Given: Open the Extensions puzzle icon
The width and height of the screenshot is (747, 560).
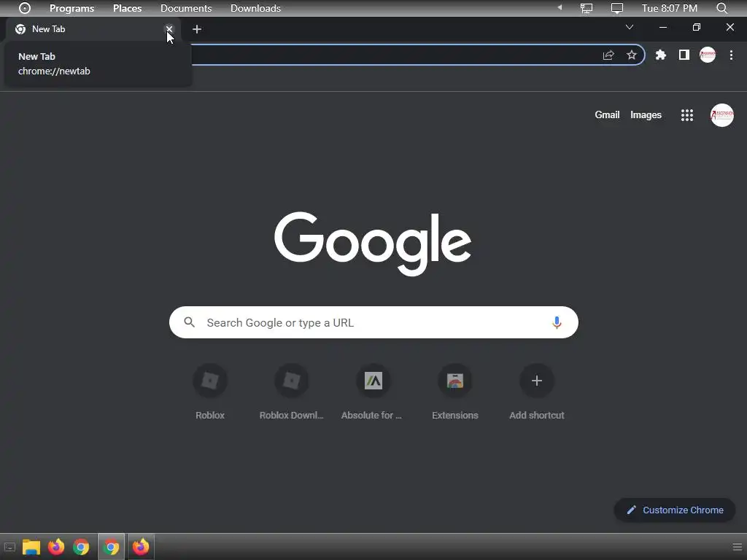Looking at the screenshot, I should pos(661,55).
